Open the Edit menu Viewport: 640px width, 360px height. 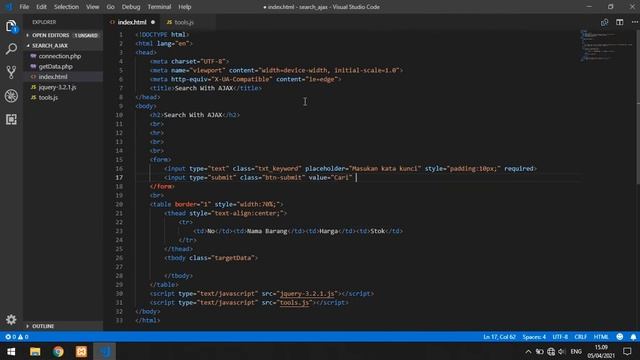point(41,7)
